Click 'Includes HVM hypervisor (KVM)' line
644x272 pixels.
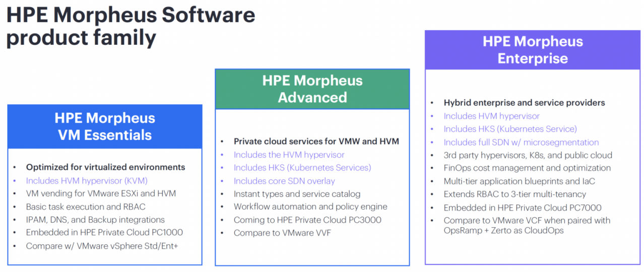click(87, 180)
